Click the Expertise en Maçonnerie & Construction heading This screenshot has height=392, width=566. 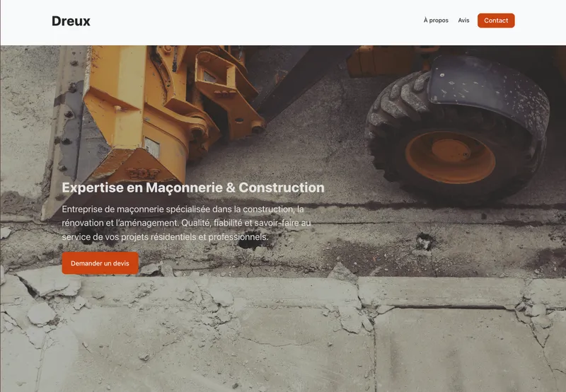193,188
